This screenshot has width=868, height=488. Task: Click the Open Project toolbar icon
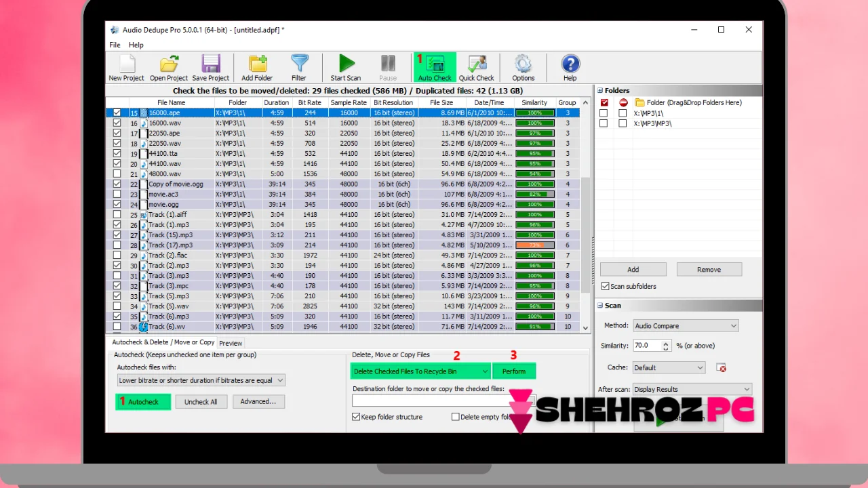(x=168, y=68)
